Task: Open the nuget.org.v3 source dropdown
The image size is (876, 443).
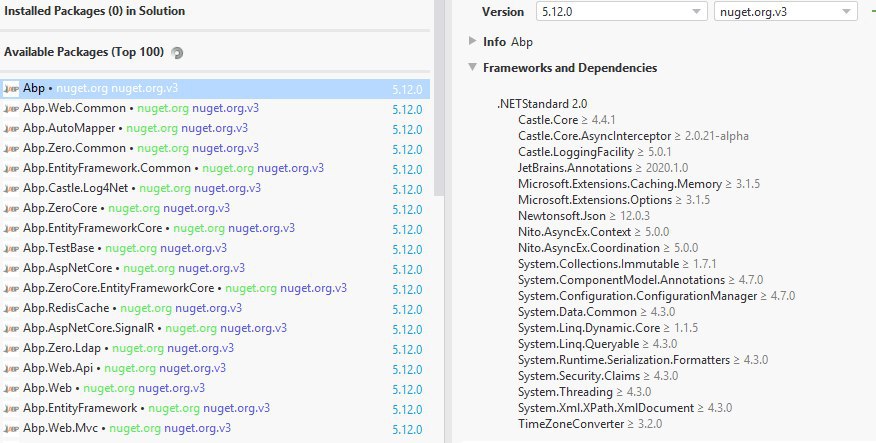Action: pos(785,12)
